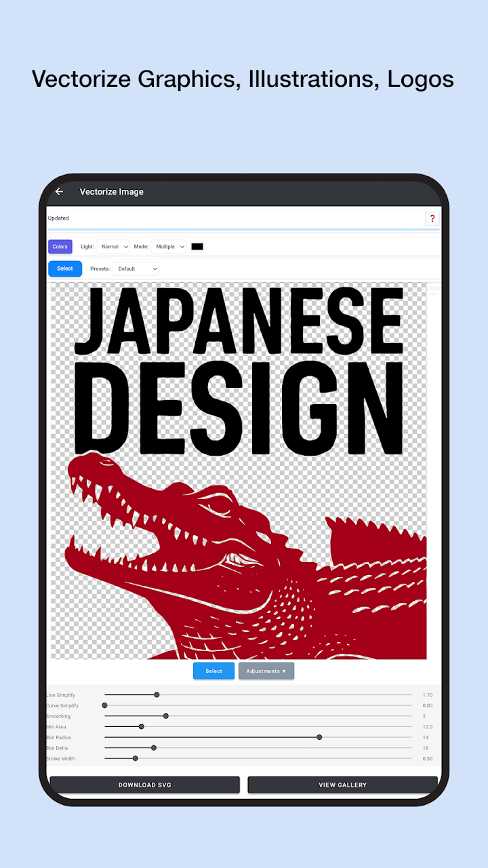Click the Blur Delta slider

pos(258,748)
